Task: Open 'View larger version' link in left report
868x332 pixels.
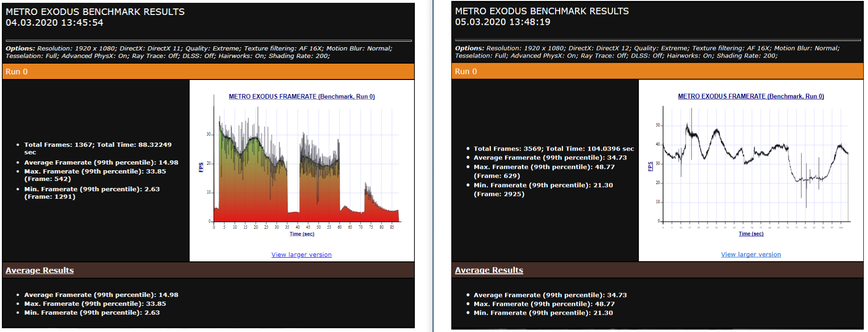Action: 301,254
